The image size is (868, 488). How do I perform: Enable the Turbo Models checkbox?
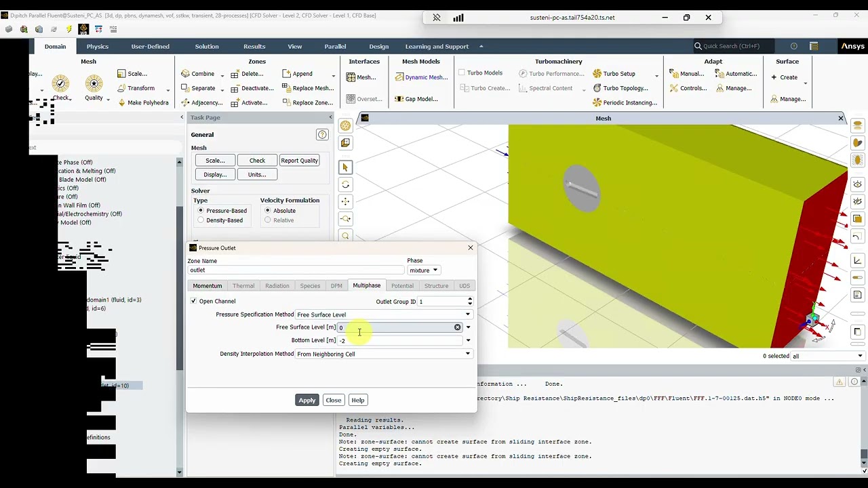coord(462,73)
